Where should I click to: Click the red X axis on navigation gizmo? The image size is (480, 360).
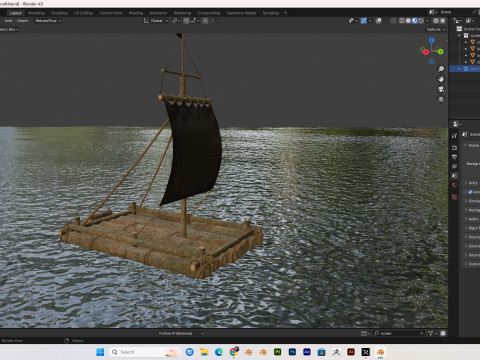[425, 52]
